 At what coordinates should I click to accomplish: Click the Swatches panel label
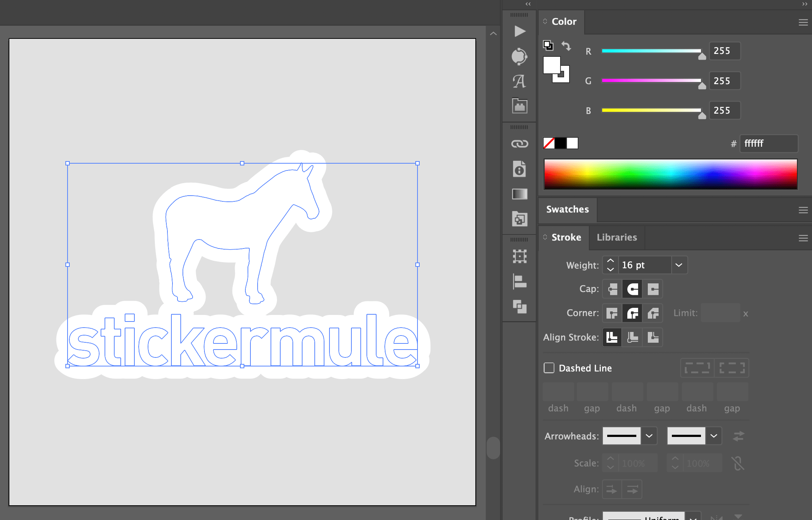[568, 209]
